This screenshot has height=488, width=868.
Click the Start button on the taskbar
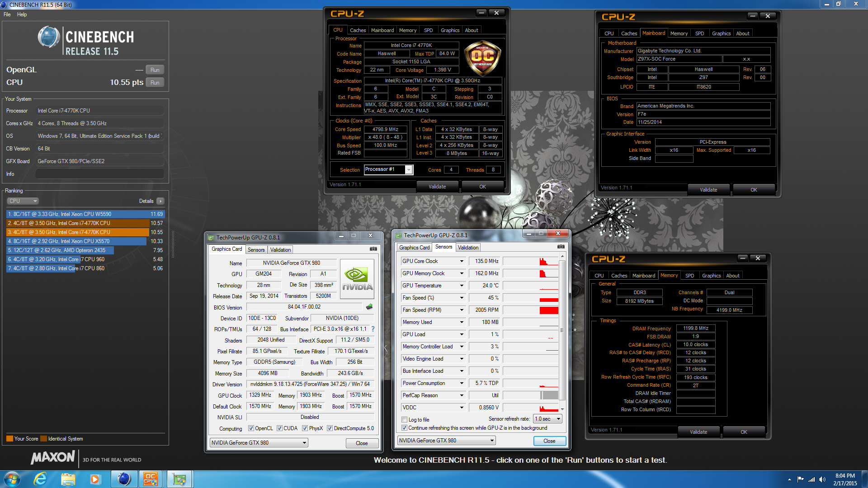pyautogui.click(x=12, y=479)
